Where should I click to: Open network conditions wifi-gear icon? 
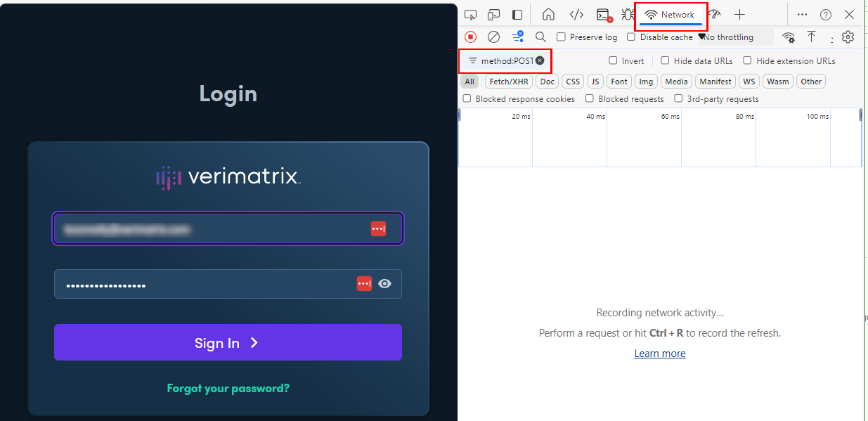click(x=789, y=37)
